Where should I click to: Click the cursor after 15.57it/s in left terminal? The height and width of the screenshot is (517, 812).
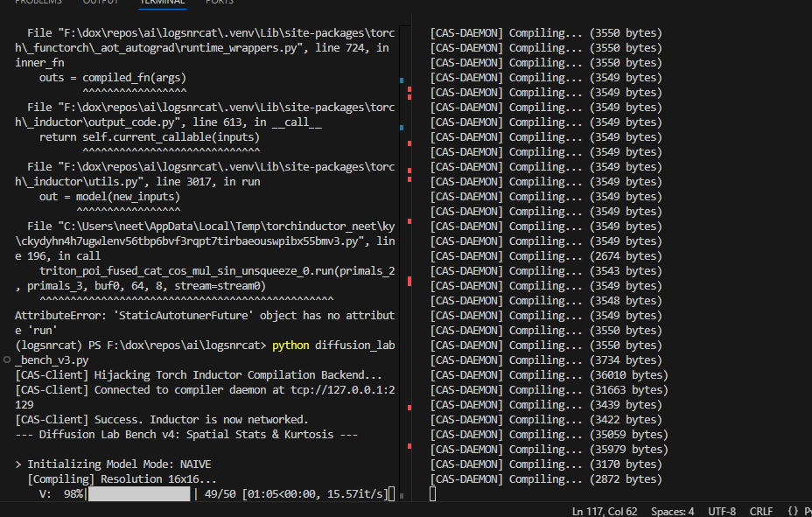[391, 493]
